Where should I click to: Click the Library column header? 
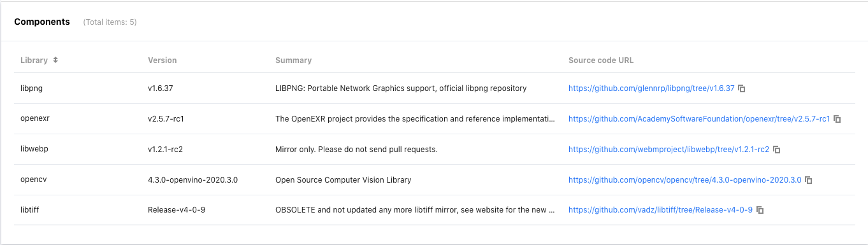pos(34,60)
